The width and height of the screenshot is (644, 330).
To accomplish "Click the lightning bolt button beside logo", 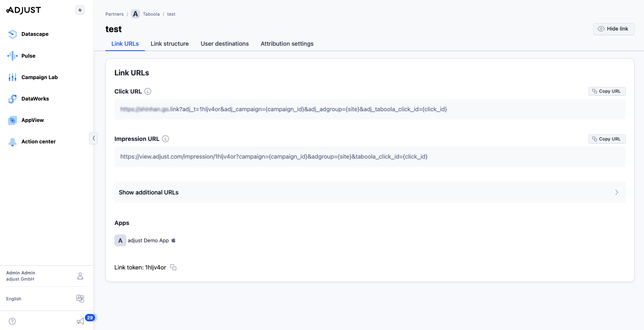I will [x=80, y=10].
